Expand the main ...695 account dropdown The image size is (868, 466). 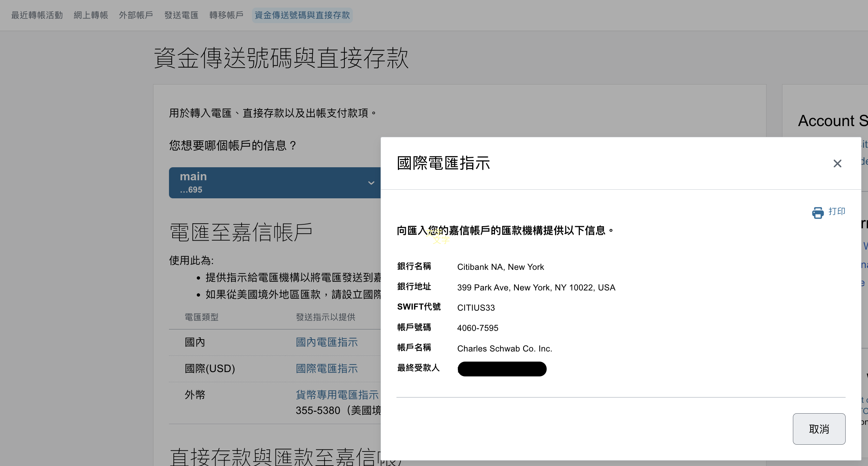point(275,182)
